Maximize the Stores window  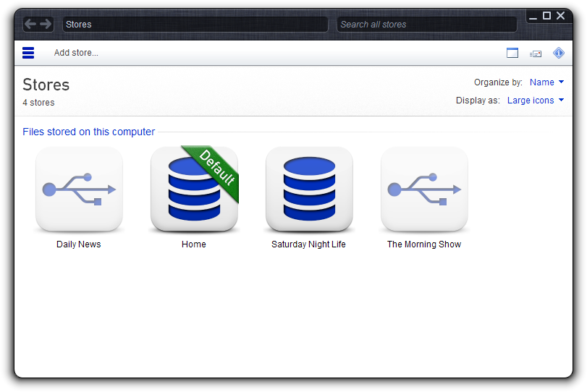click(x=547, y=16)
